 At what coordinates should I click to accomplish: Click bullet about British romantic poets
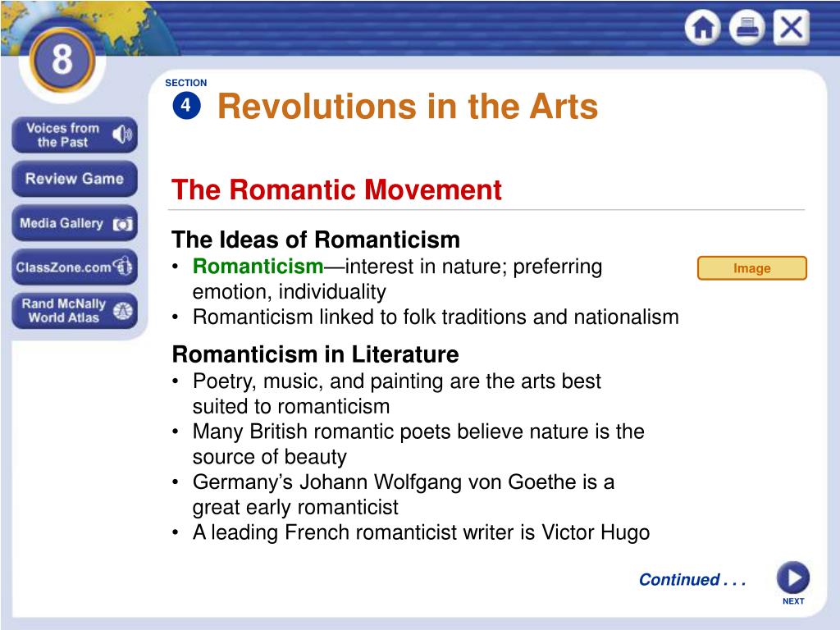click(409, 444)
